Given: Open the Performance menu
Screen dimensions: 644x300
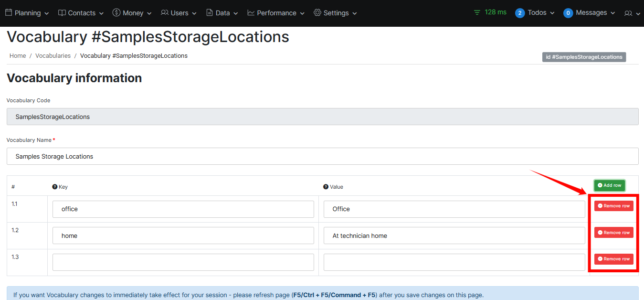Looking at the screenshot, I should [x=275, y=13].
